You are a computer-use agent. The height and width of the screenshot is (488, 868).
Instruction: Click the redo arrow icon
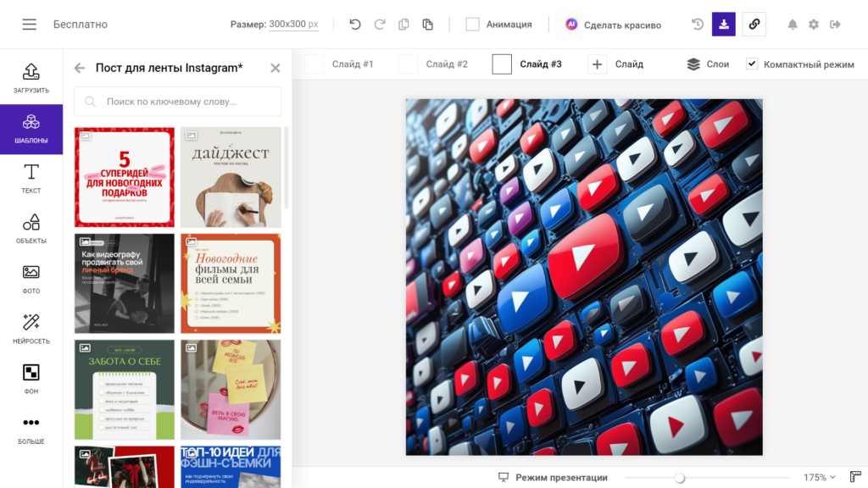[x=379, y=25]
